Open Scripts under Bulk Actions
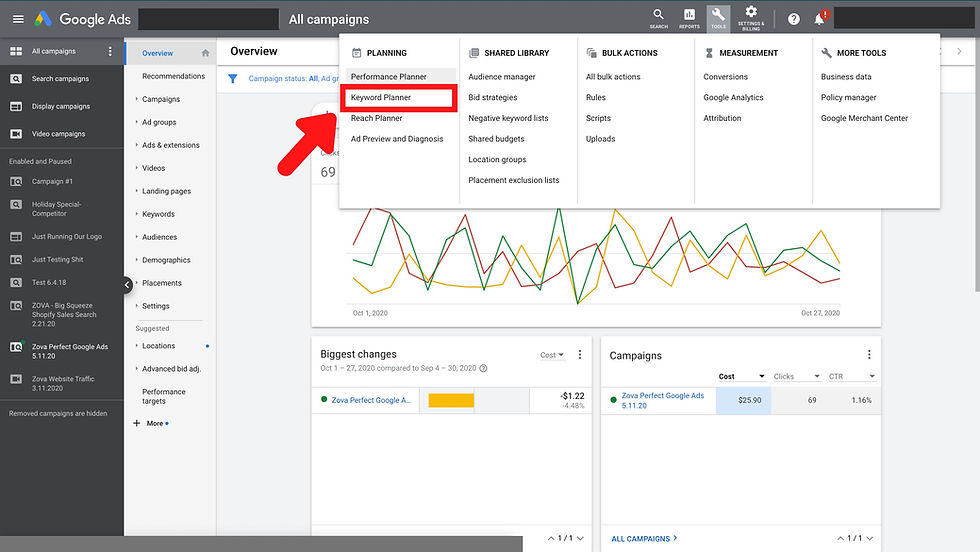Image resolution: width=980 pixels, height=552 pixels. pyautogui.click(x=598, y=118)
